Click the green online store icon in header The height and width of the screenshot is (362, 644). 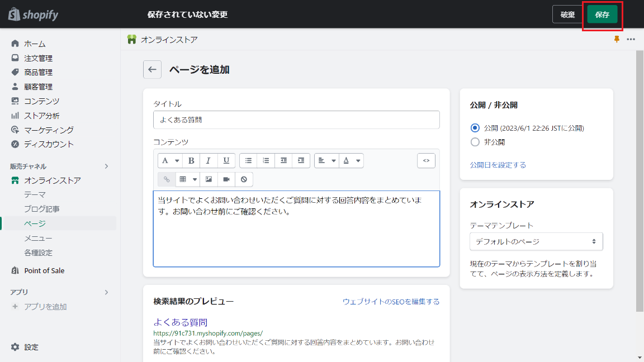[x=132, y=40]
